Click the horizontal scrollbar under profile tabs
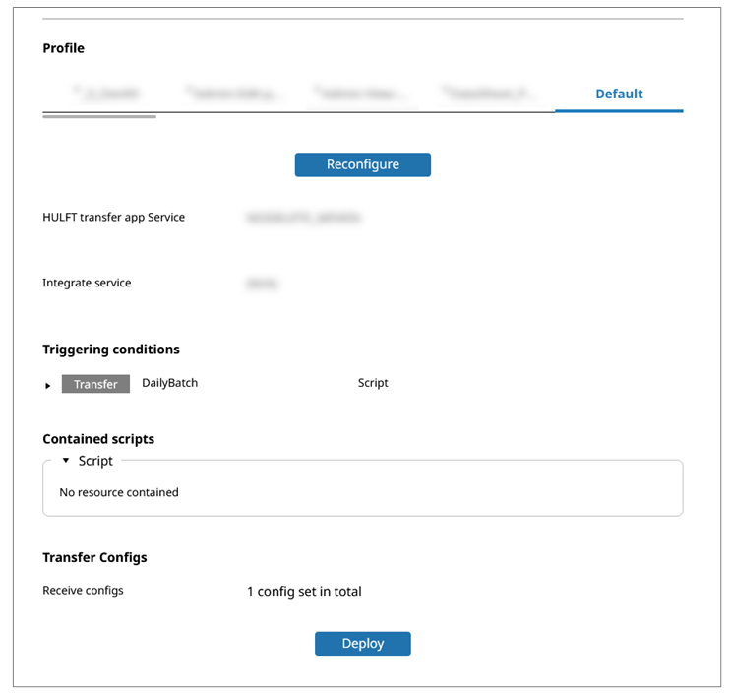This screenshot has height=700, width=733. click(x=99, y=116)
